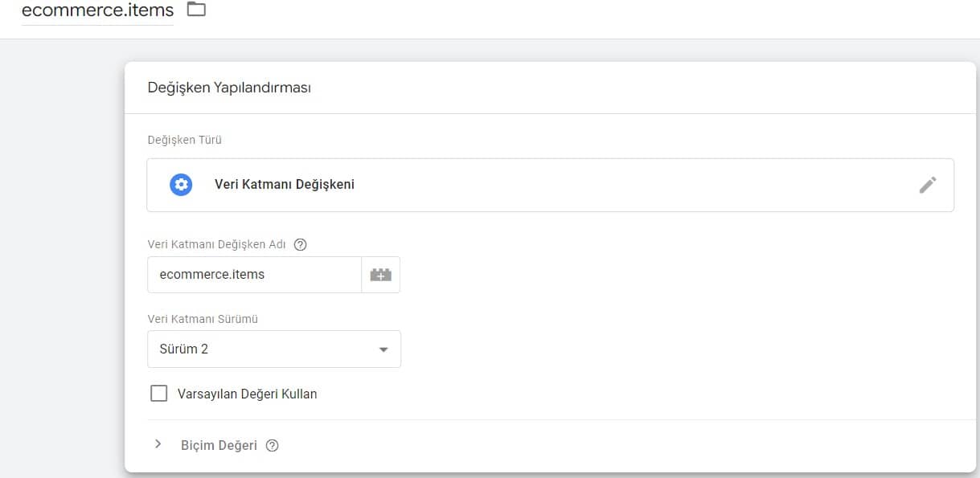Click the Veri Katmanı Sürümü label

(x=203, y=319)
